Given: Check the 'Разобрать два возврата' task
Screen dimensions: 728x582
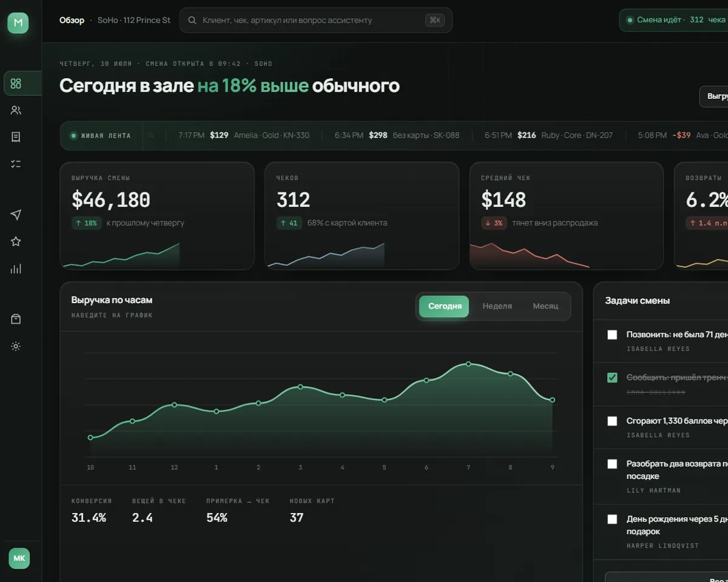Looking at the screenshot, I should [x=612, y=464].
